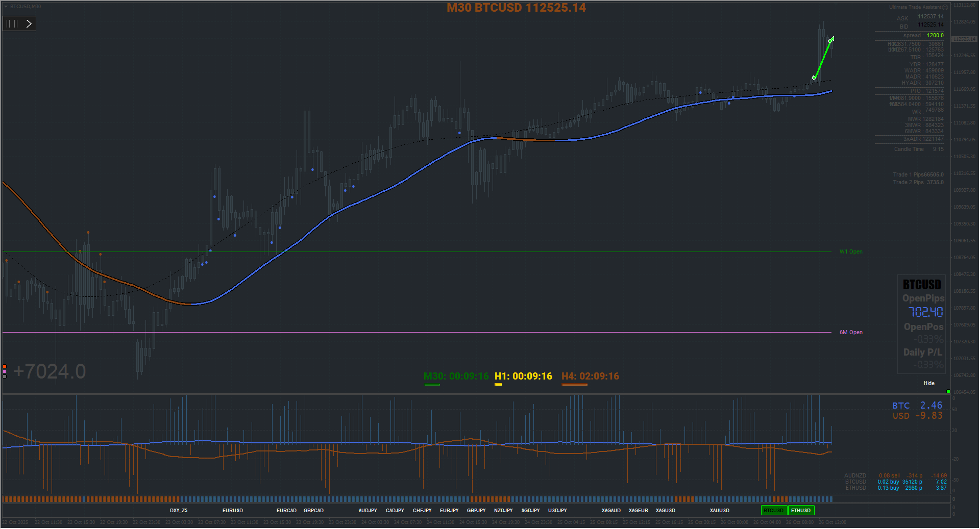
Task: Click the Ultimate Trade Assistant smiley icon
Action: tap(945, 7)
